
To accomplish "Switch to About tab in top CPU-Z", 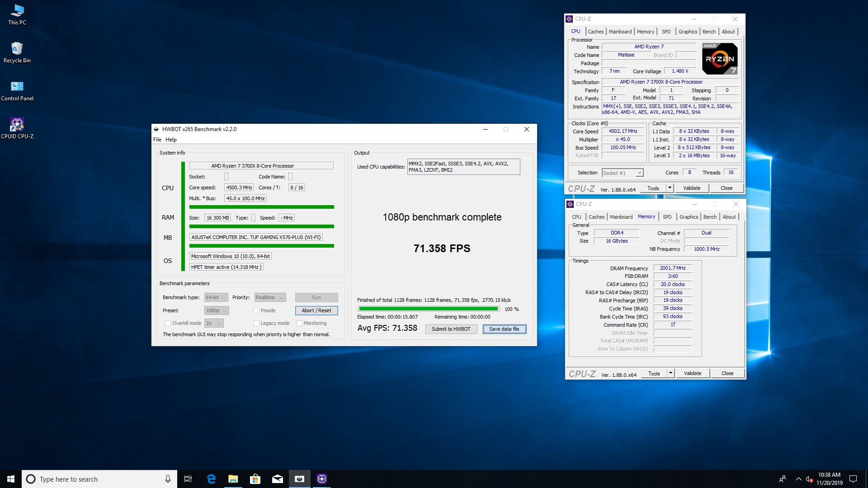I will coord(728,32).
